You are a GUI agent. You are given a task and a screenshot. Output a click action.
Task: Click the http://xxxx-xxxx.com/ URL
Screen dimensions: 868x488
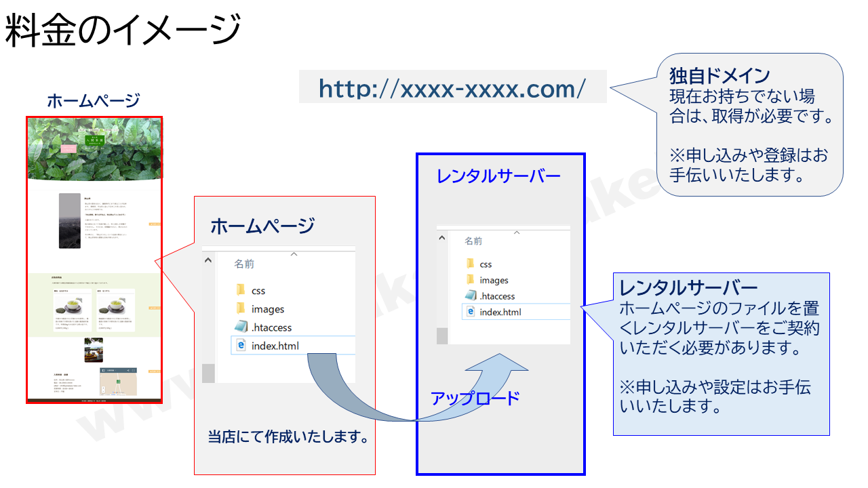(452, 88)
